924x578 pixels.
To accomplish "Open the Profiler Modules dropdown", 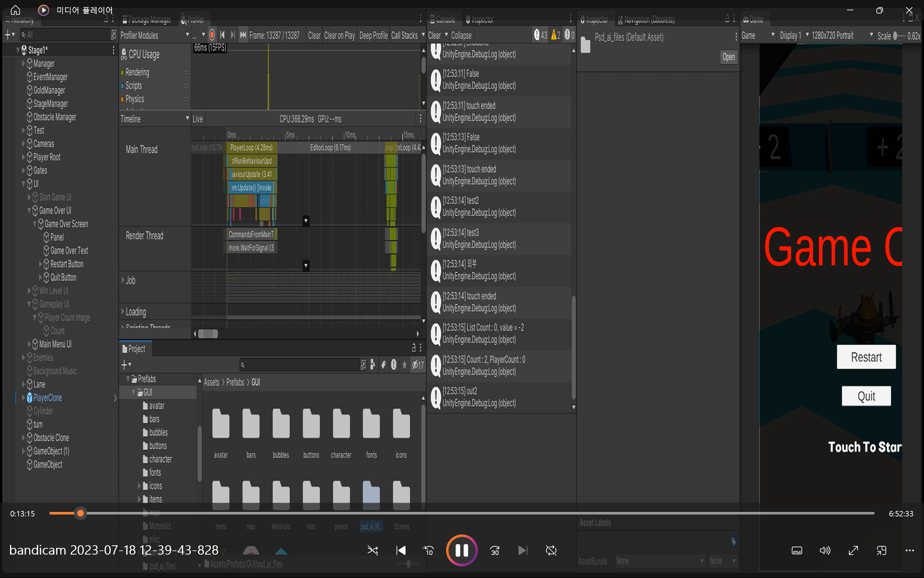I will tap(155, 36).
